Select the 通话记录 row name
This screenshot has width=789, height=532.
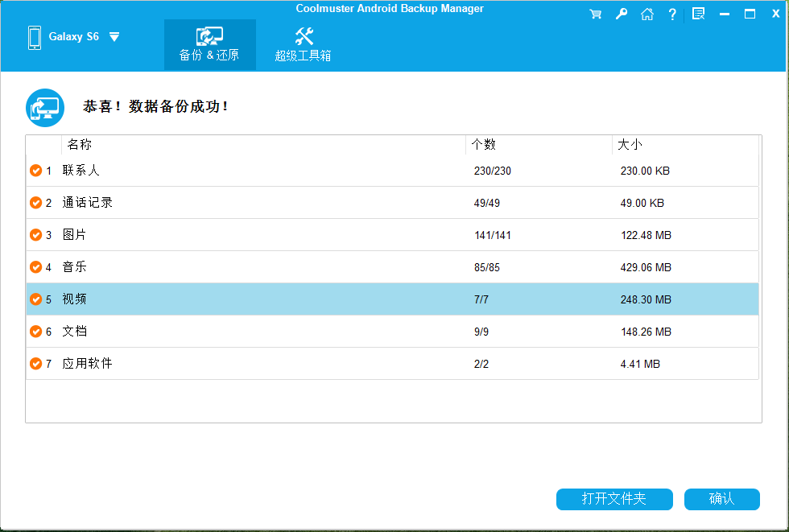tap(87, 203)
